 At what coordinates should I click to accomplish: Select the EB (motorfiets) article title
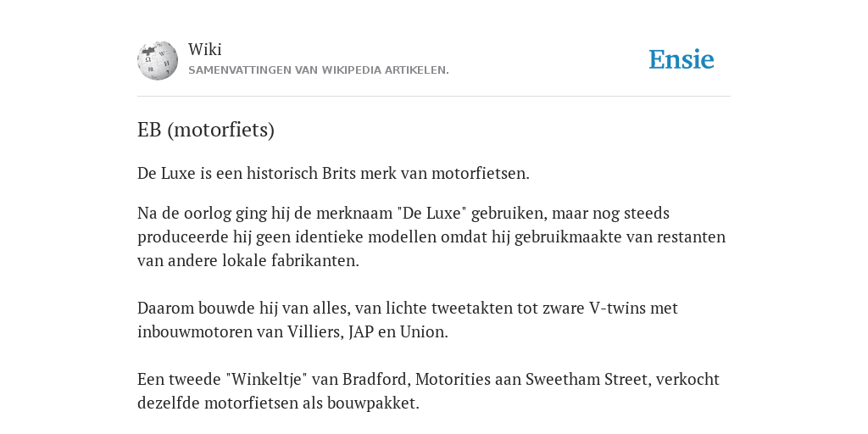[206, 130]
